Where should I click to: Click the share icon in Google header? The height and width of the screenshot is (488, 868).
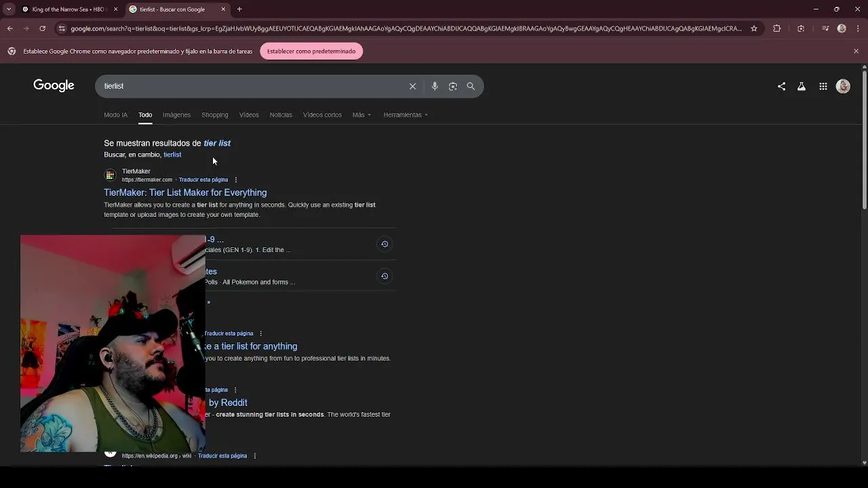tap(781, 86)
